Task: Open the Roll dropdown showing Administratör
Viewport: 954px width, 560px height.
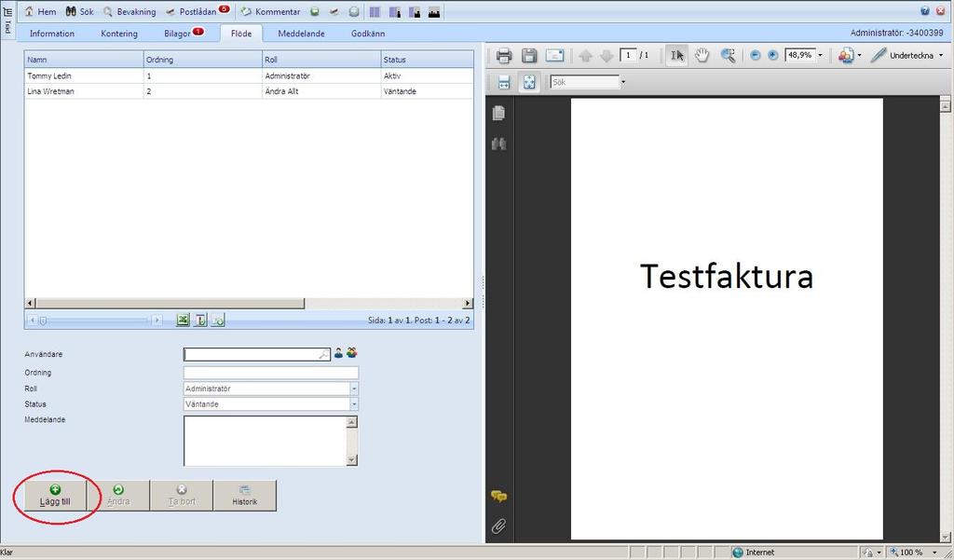Action: [x=354, y=389]
